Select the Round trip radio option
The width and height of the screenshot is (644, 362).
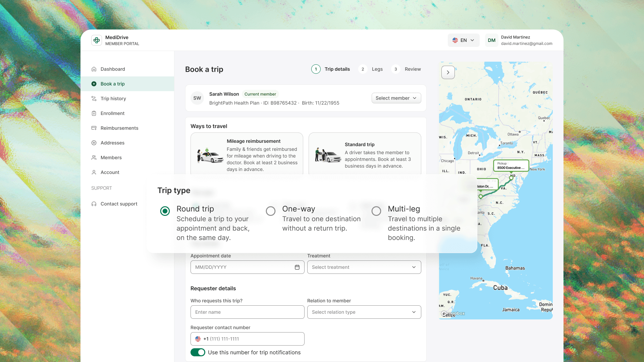coord(165,211)
